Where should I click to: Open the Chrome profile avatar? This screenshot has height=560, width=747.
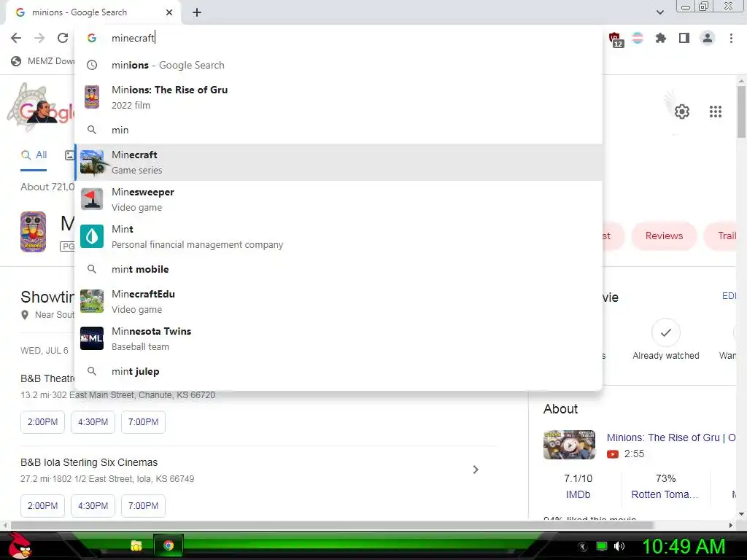pos(708,38)
